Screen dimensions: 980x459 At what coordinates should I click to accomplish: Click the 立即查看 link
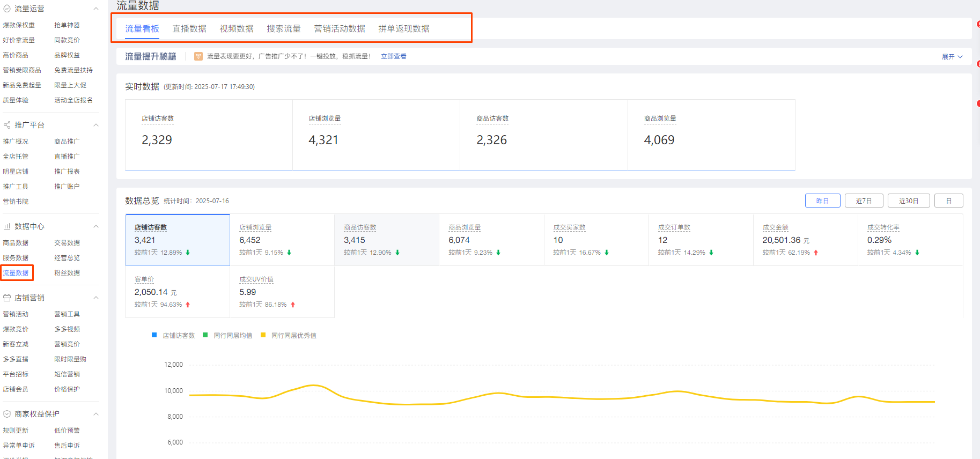click(x=393, y=56)
